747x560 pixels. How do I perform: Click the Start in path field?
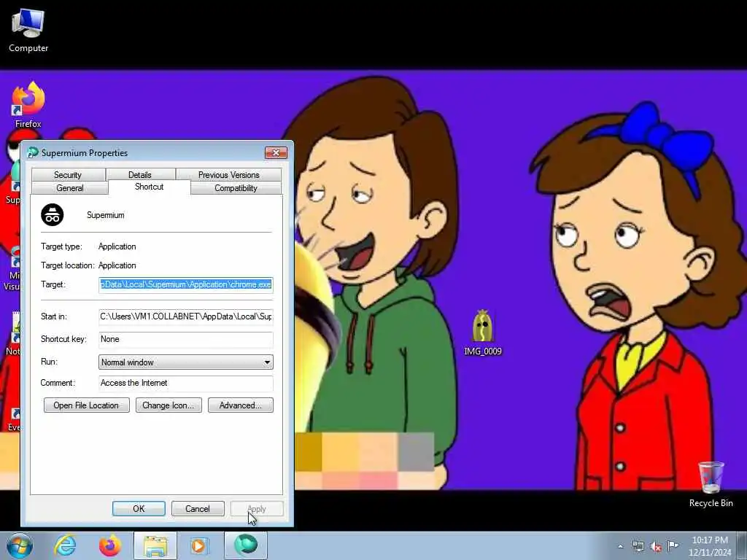pos(186,316)
